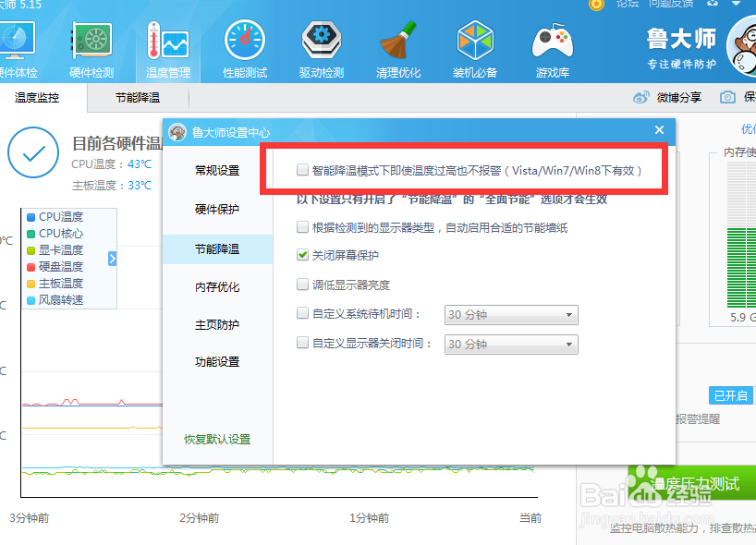
Task: Expand the chart legend with blue arrow
Action: pyautogui.click(x=113, y=259)
